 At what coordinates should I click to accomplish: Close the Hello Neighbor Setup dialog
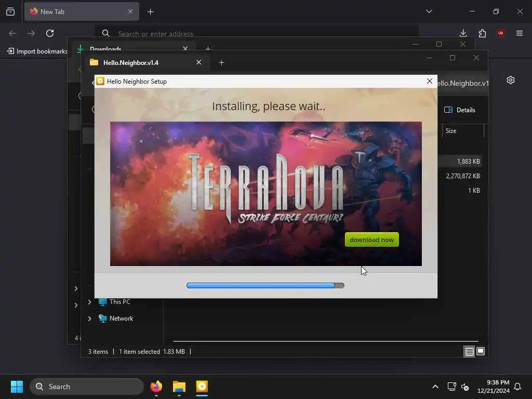pyautogui.click(x=429, y=81)
